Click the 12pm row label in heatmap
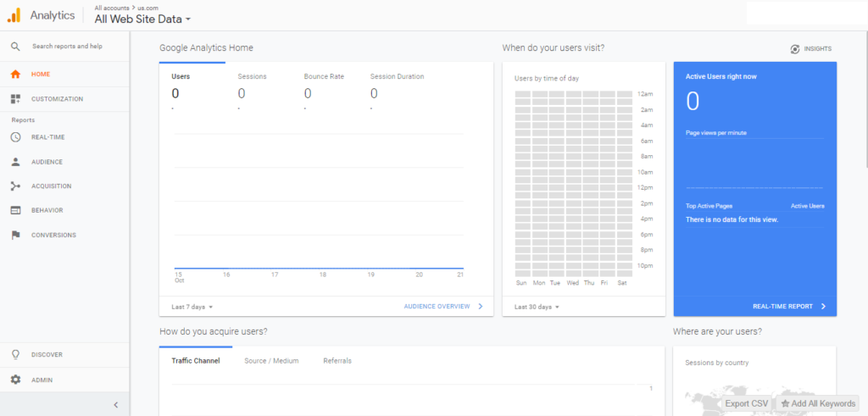This screenshot has width=868, height=416. coord(646,187)
